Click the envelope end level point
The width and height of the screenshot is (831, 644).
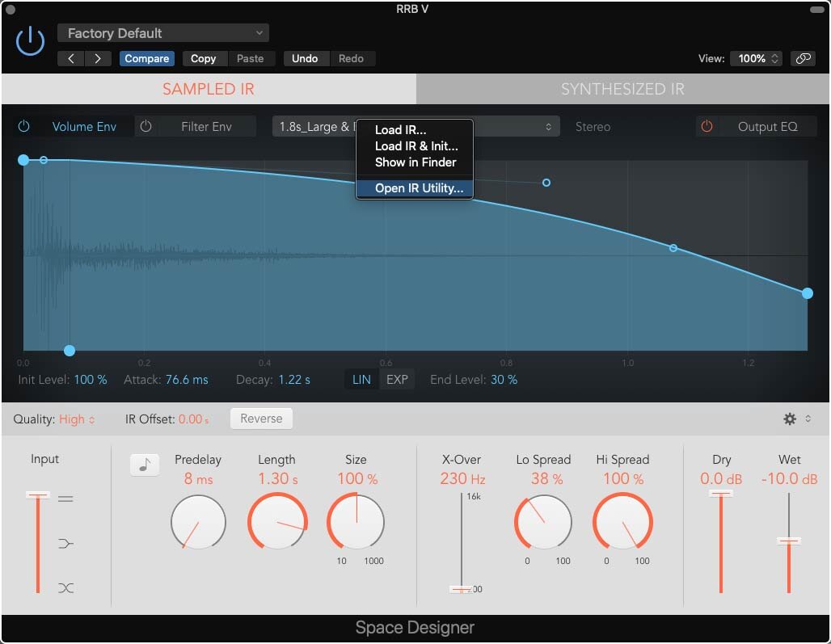(807, 293)
